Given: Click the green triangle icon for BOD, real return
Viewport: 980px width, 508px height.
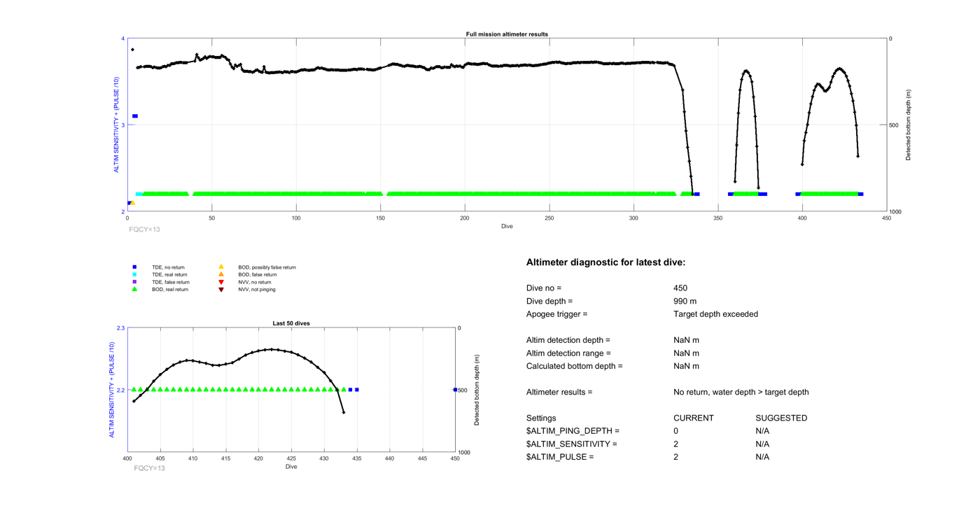Looking at the screenshot, I should tap(135, 289).
